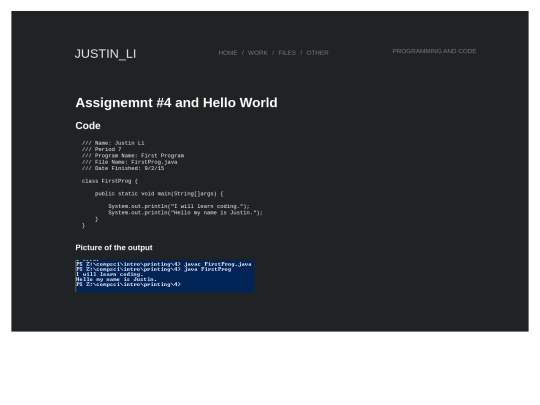540x405 pixels.
Task: Click the Assignemnt #4 and Hello World heading
Action: click(x=176, y=103)
